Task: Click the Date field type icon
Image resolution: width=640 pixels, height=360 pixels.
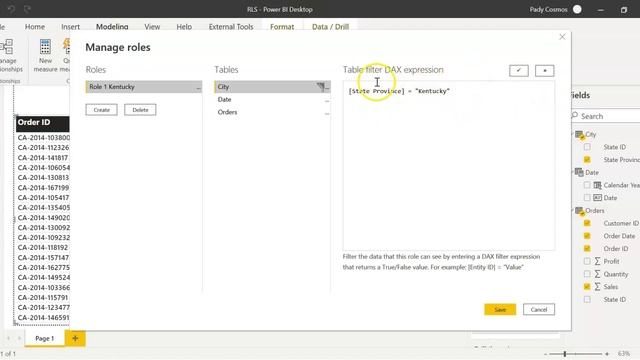Action: 598,198
